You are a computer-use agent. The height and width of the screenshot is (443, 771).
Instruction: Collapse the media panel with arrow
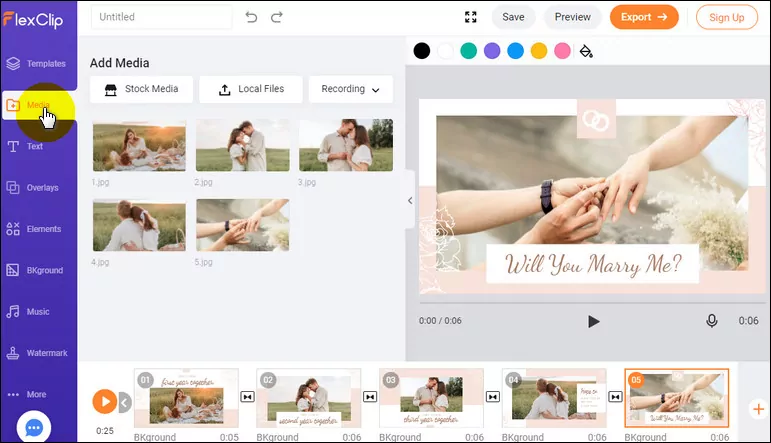point(410,200)
